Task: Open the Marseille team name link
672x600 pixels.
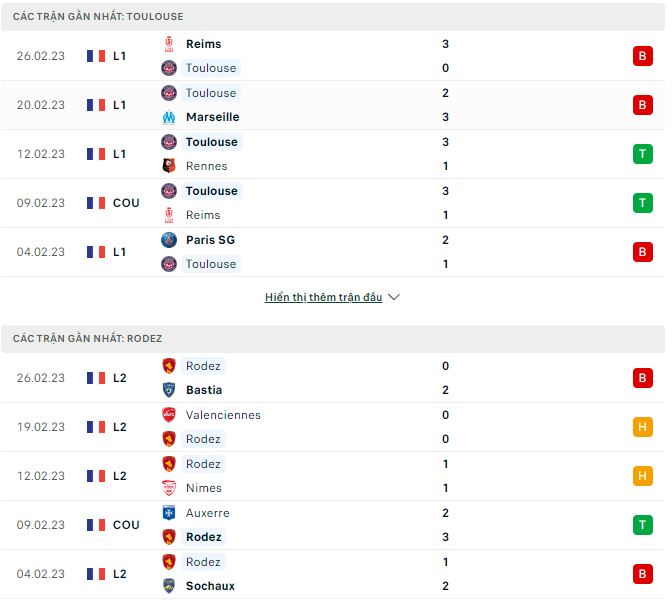Action: [212, 117]
